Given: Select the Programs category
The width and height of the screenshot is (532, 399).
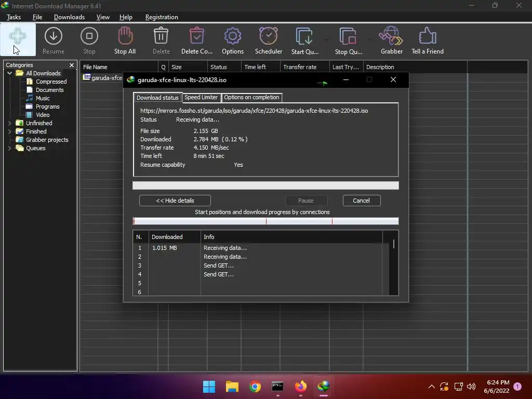Looking at the screenshot, I should coord(47,107).
